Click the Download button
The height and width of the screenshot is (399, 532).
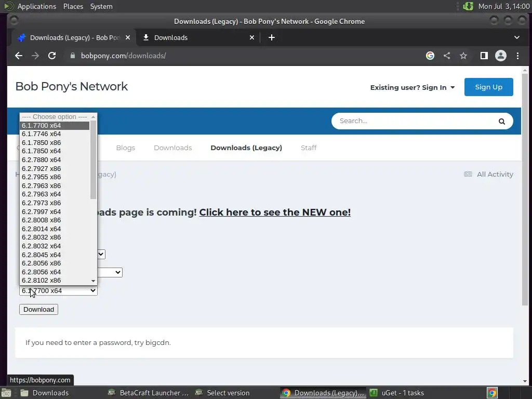38,310
